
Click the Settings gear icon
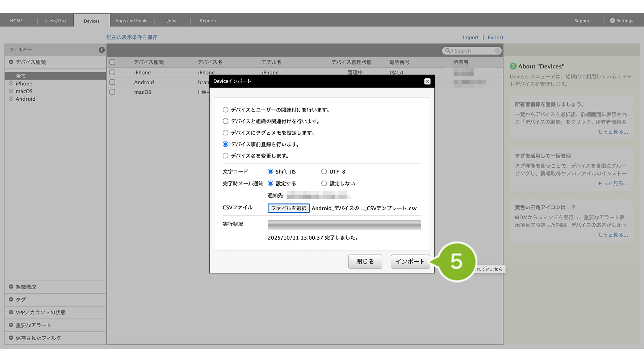[x=612, y=21]
